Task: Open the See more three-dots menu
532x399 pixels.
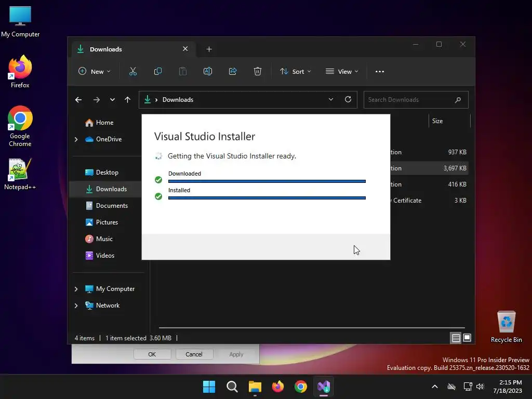Action: pos(380,72)
